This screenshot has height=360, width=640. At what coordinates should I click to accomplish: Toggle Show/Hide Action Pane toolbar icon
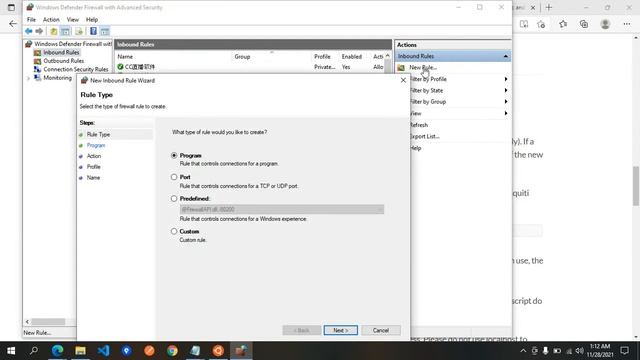point(105,31)
